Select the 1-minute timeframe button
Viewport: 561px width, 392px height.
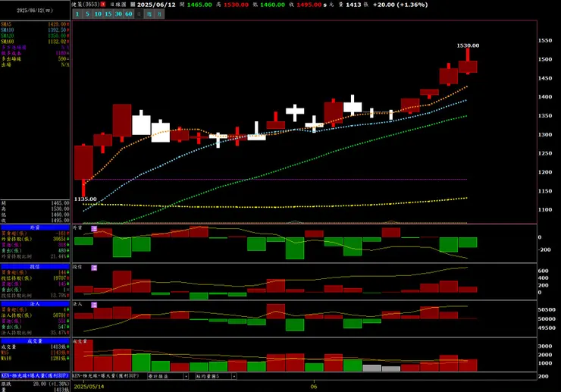77,14
